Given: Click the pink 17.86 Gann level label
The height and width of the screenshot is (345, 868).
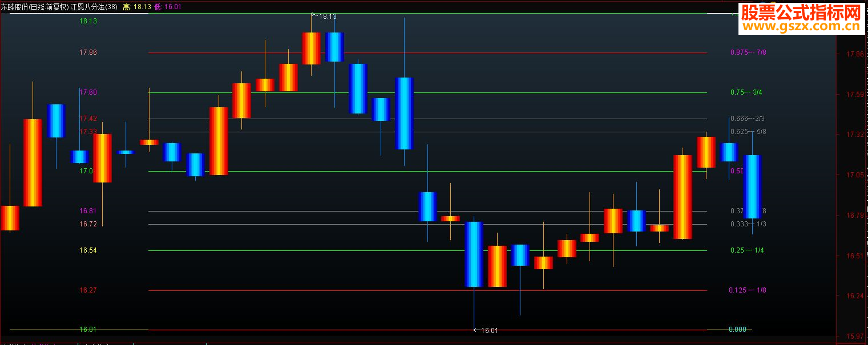Looking at the screenshot, I should [88, 52].
